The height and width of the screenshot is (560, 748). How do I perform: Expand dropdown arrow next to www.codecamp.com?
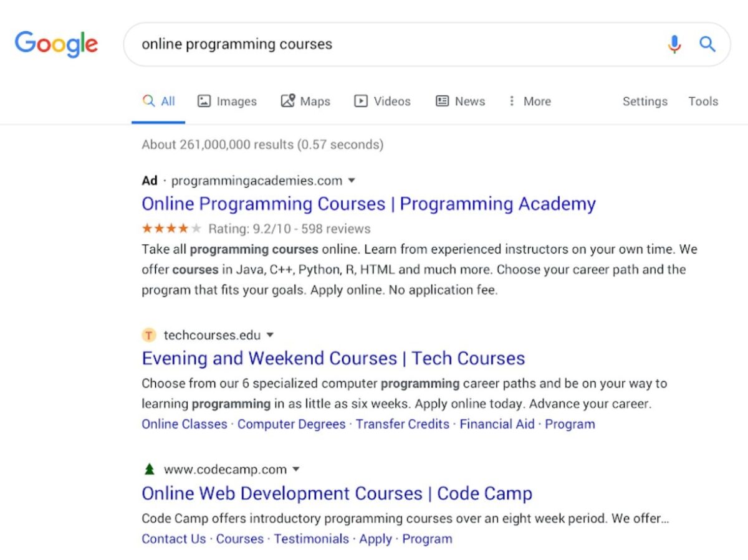coord(296,469)
